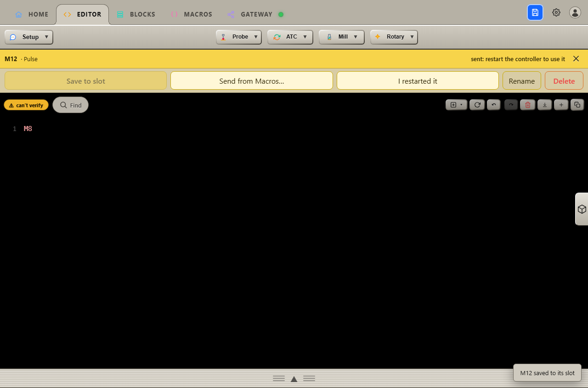Click the refresh icon in editor toolbar

477,105
